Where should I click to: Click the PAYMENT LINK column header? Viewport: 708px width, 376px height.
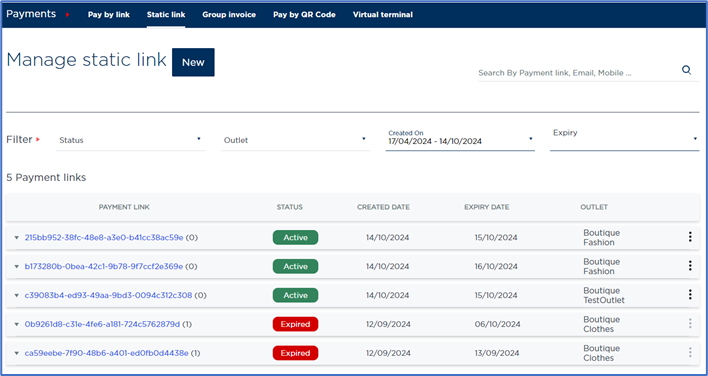pyautogui.click(x=124, y=207)
